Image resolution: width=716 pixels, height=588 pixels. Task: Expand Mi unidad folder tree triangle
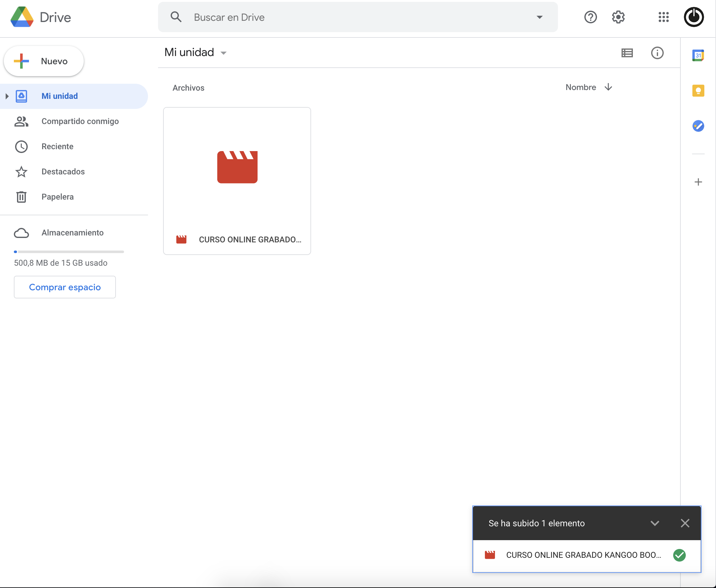(x=7, y=96)
